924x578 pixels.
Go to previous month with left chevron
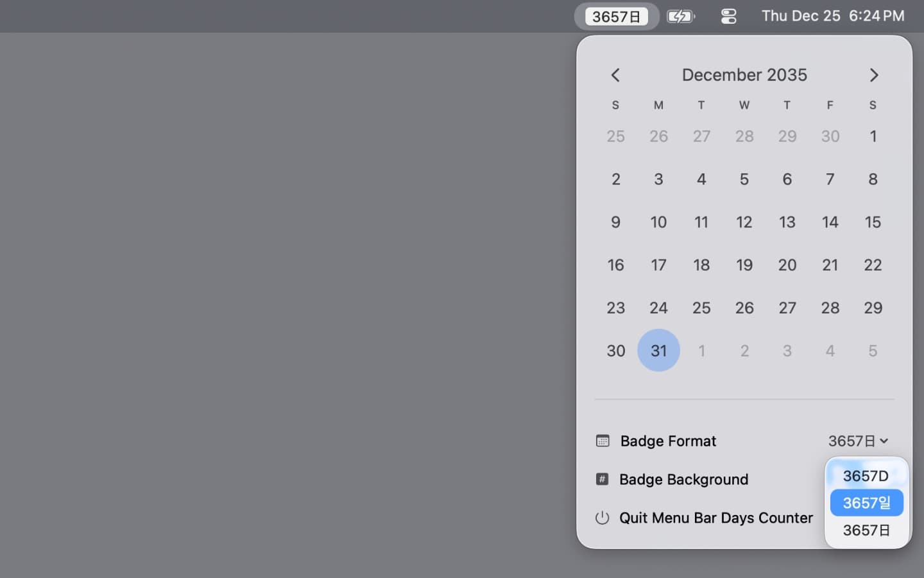(x=615, y=75)
